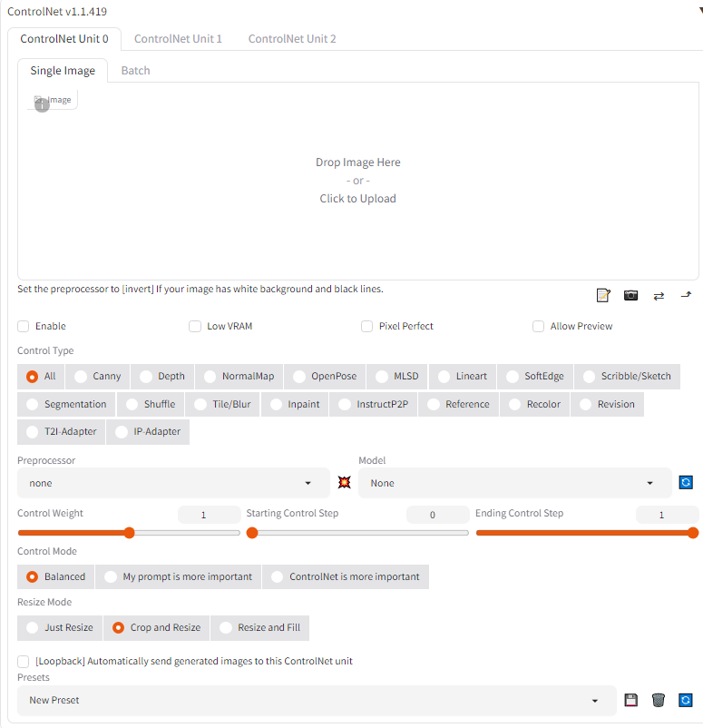Set Control Mode to Balanced

click(55, 577)
